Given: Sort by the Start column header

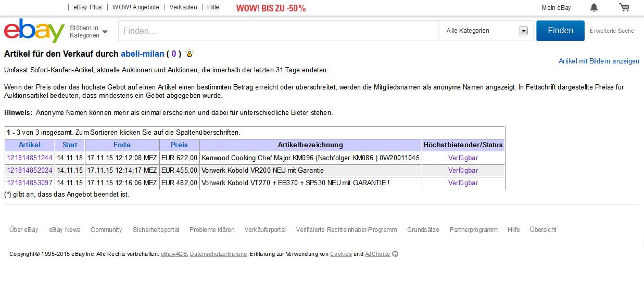Looking at the screenshot, I should click(70, 145).
